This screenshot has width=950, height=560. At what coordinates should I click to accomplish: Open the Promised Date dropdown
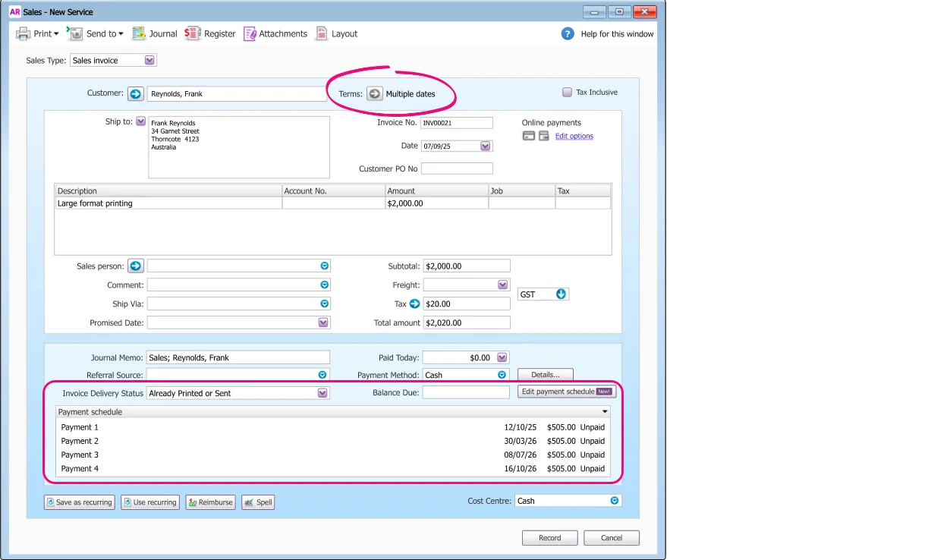(x=323, y=322)
